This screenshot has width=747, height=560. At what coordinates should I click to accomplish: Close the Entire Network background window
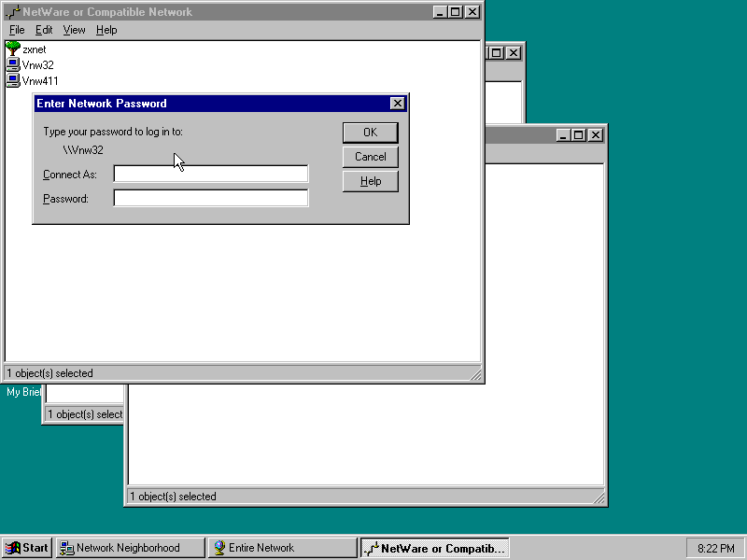(x=596, y=135)
